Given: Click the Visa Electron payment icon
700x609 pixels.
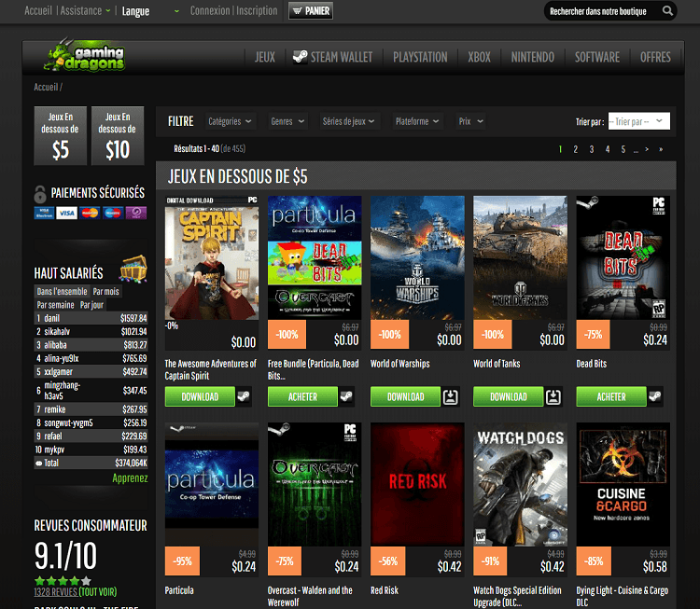Looking at the screenshot, I should pos(44,213).
